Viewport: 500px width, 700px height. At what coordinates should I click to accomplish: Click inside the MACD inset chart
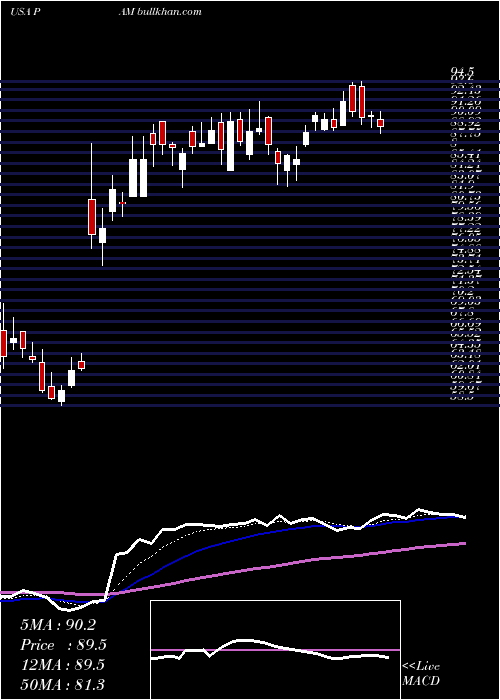click(275, 650)
